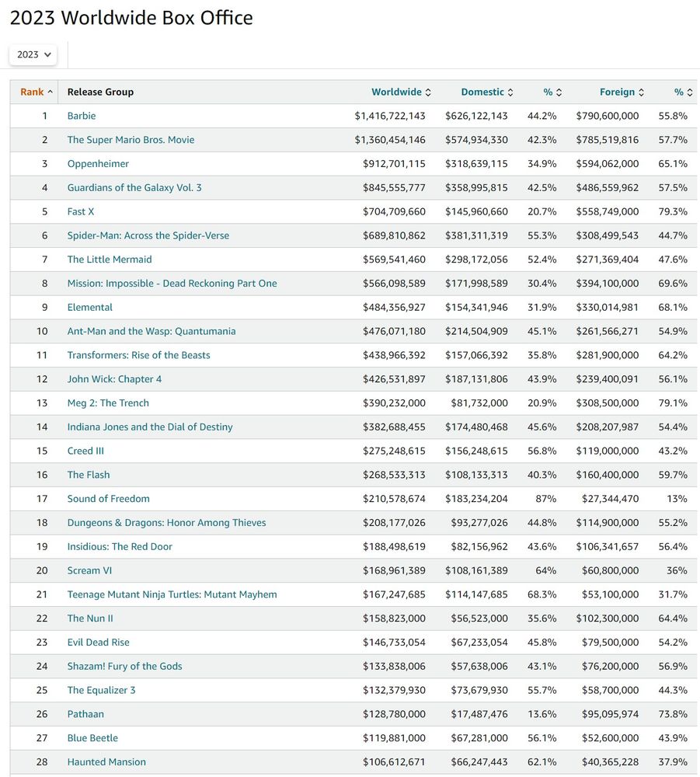Screen dimensions: 700x777
Task: Select The Little Mermaid worldwide $569,541,460
Action: tap(394, 260)
